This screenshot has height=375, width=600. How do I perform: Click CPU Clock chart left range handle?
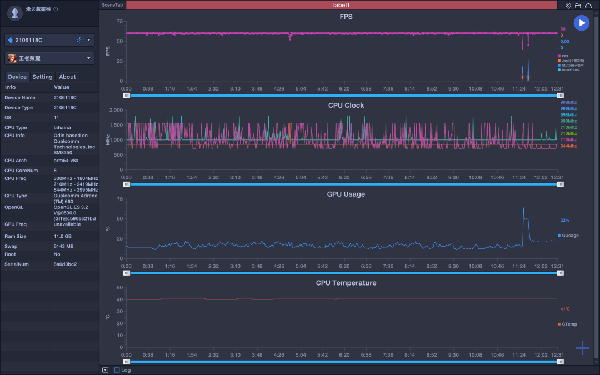127,184
